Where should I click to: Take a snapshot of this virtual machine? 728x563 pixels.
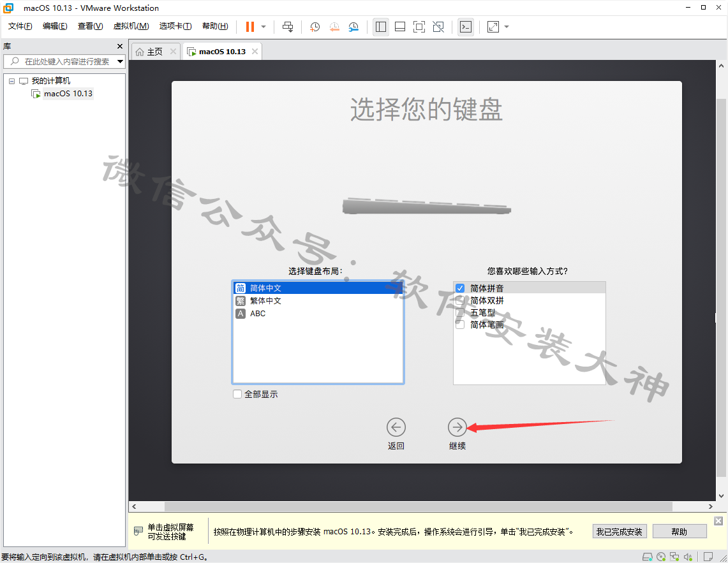coord(315,27)
